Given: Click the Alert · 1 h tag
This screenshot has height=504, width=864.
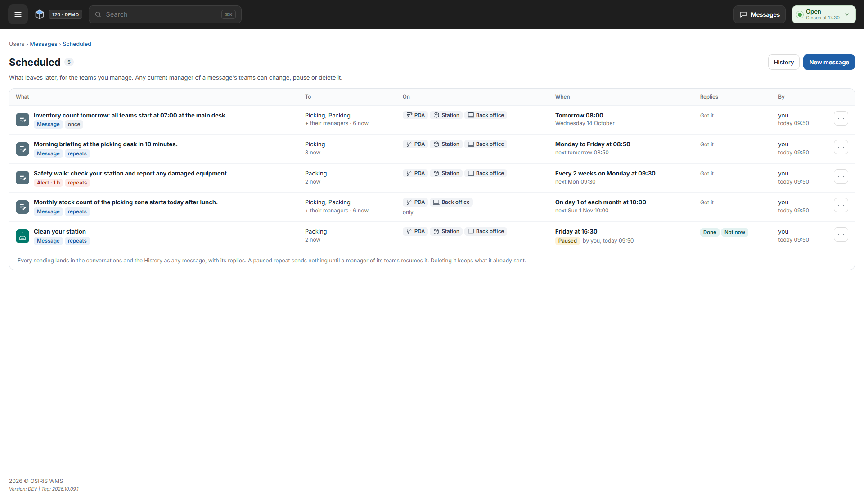Looking at the screenshot, I should pyautogui.click(x=48, y=183).
